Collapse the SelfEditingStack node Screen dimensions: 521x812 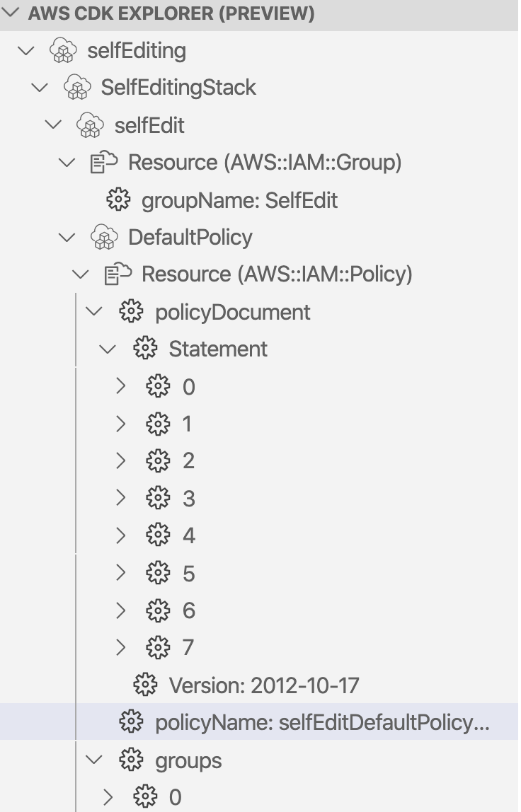[x=40, y=88]
